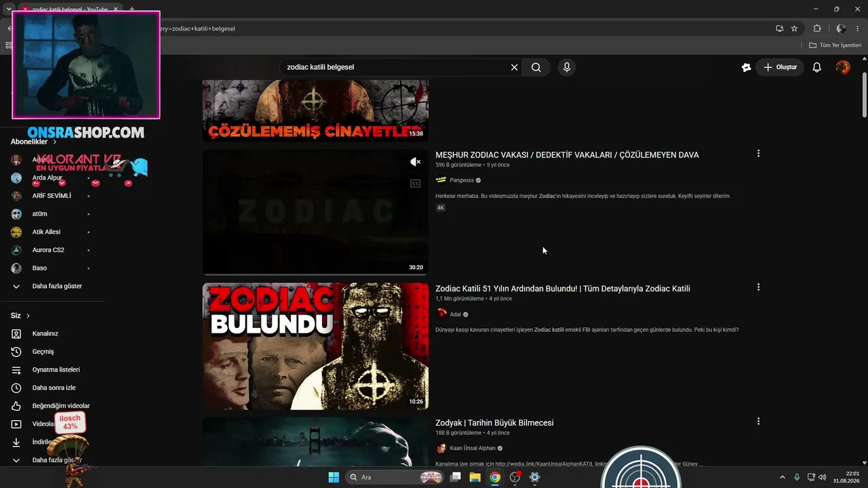Toggle captions on the ZODIAC video preview
Image resolution: width=868 pixels, height=488 pixels.
[415, 183]
